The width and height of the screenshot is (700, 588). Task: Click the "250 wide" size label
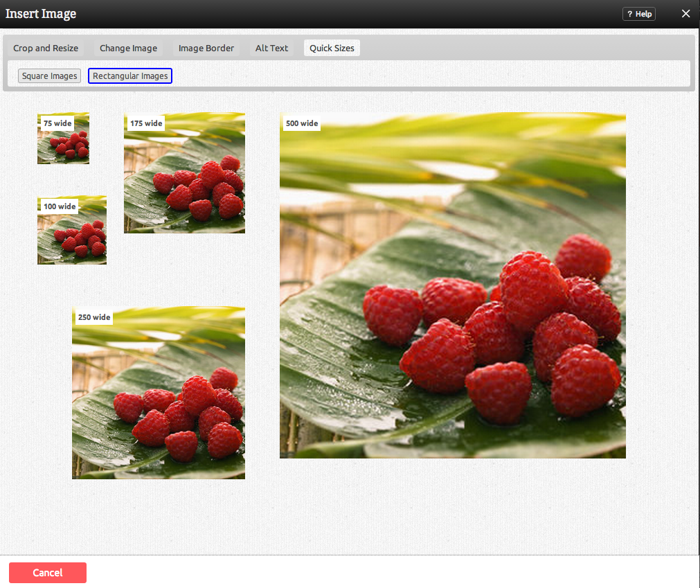[x=94, y=318]
